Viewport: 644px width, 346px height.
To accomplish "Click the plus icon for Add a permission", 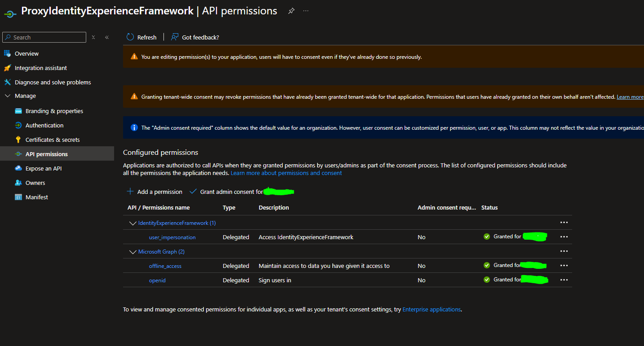I will (x=130, y=192).
